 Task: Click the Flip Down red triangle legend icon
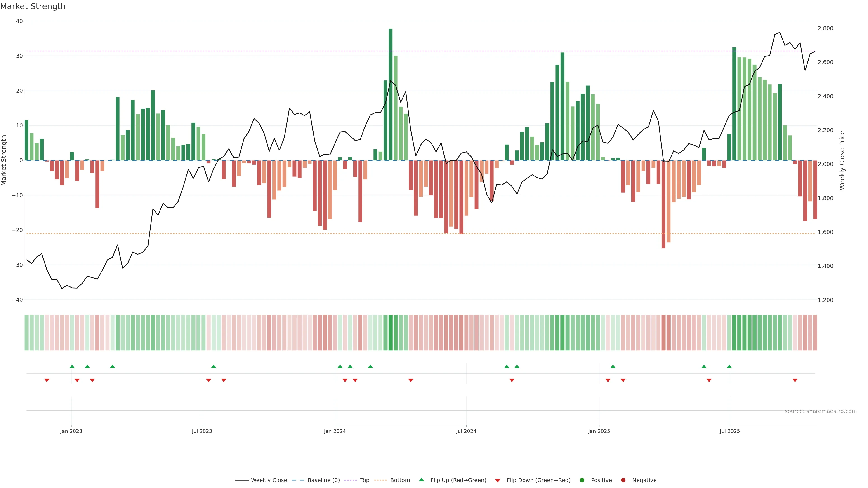pyautogui.click(x=498, y=481)
